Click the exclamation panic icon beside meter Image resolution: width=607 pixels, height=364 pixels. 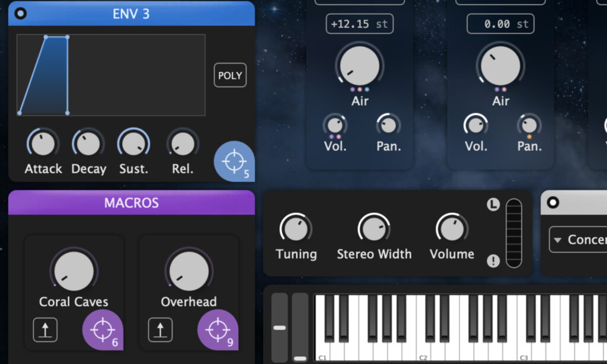click(493, 261)
